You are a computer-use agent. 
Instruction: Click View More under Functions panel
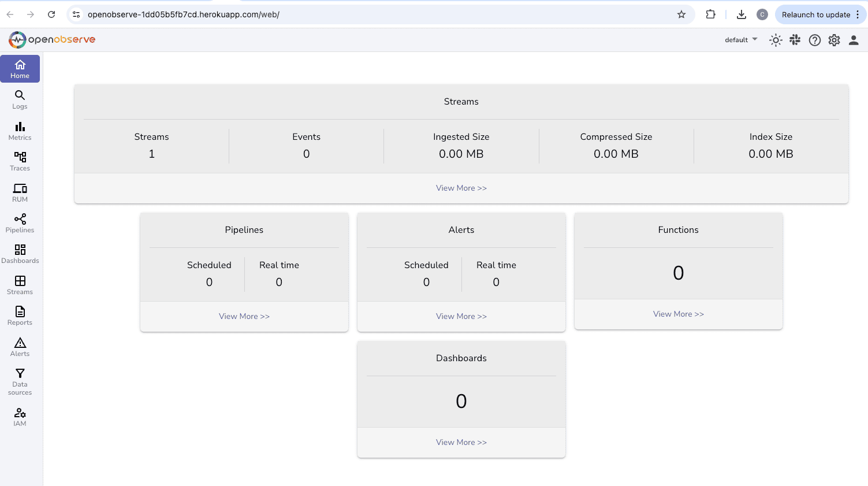point(678,314)
